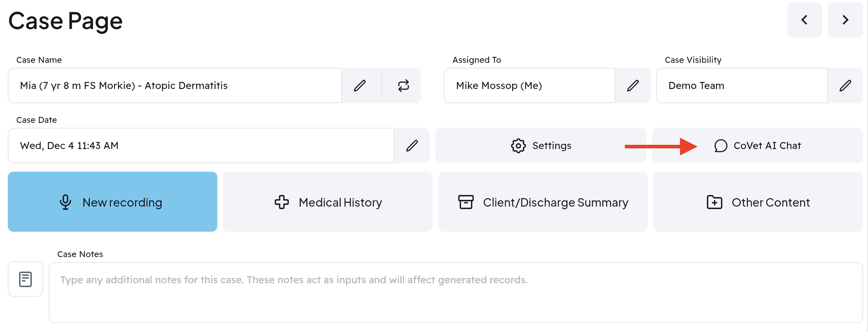Image resolution: width=868 pixels, height=332 pixels.
Task: Click the Assigned To field showing Mike Mossop
Action: pyautogui.click(x=529, y=85)
